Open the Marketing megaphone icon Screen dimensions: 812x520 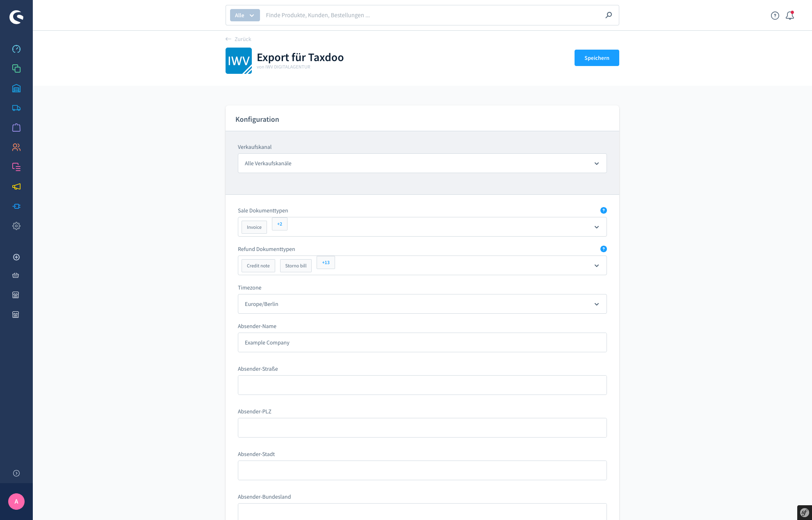[16, 187]
